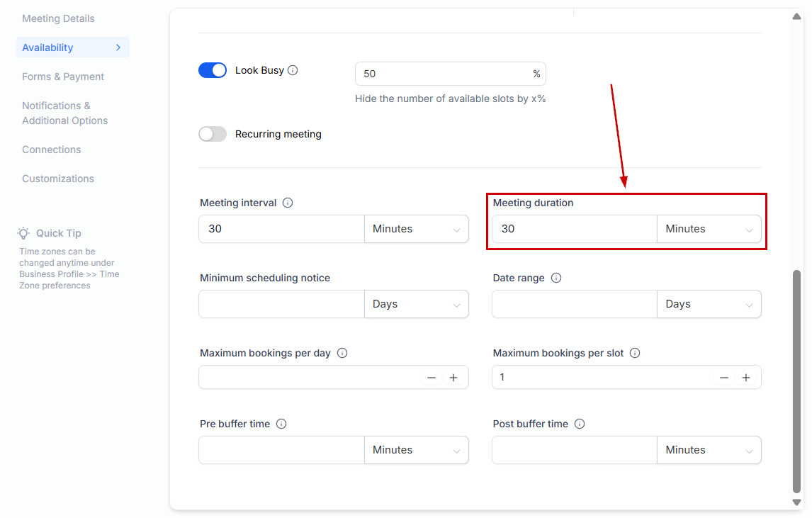
Task: Click the Pre buffer time info icon
Action: tap(281, 424)
